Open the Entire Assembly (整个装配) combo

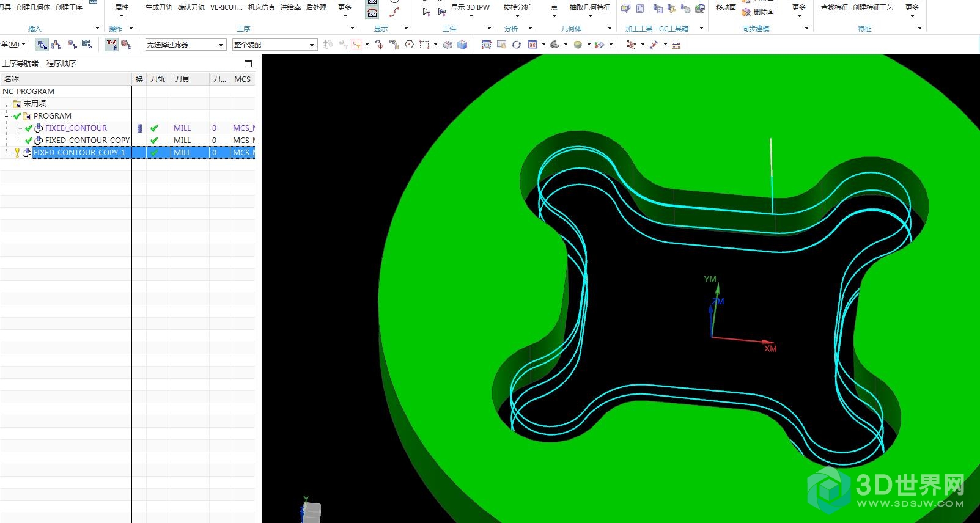coord(274,45)
